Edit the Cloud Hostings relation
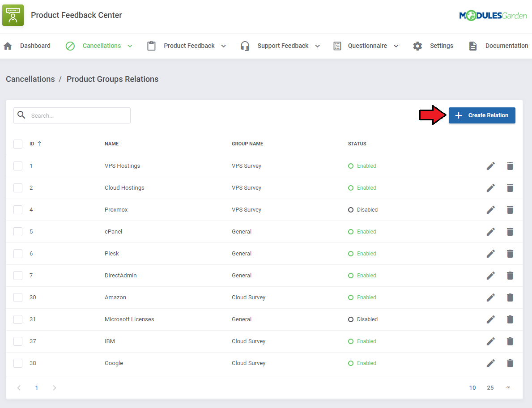532x408 pixels. pos(490,188)
